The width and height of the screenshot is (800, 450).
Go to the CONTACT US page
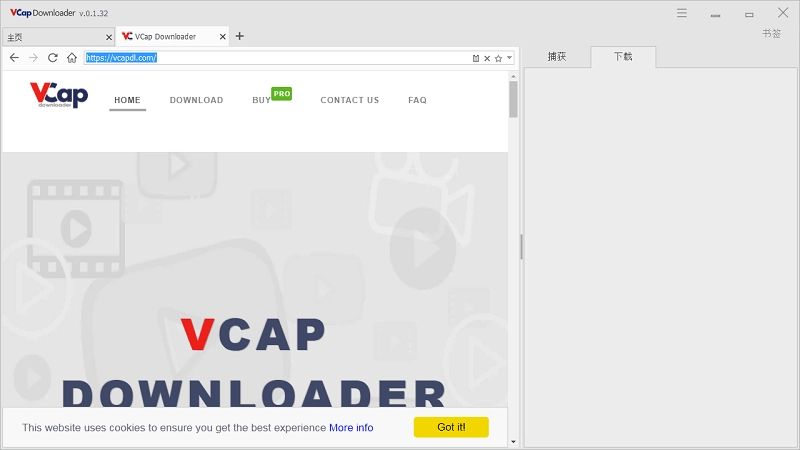point(349,100)
